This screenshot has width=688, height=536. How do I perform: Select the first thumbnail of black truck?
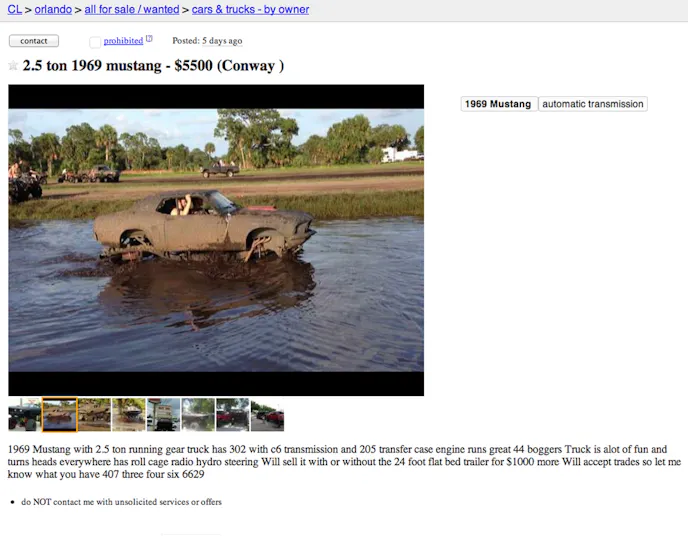coord(25,415)
